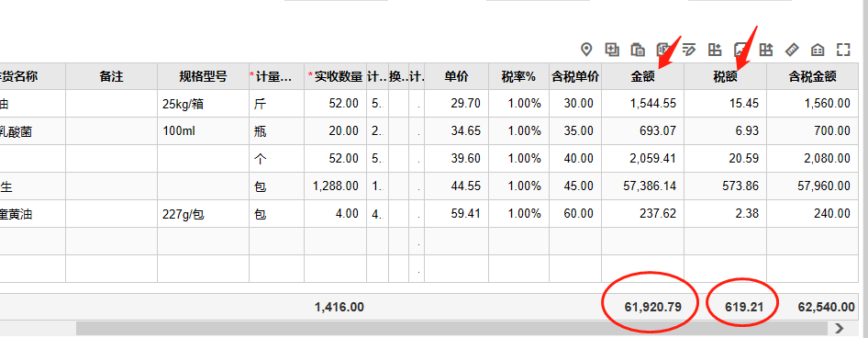Click the location pin toolbar icon

pyautogui.click(x=586, y=50)
